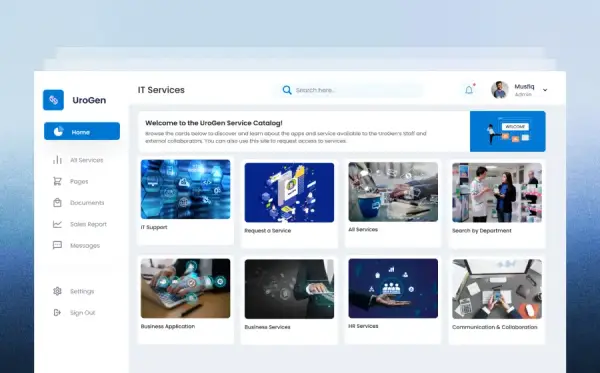Click the Documents clipboard icon
Viewport: 600px width, 373px height.
pyautogui.click(x=57, y=203)
